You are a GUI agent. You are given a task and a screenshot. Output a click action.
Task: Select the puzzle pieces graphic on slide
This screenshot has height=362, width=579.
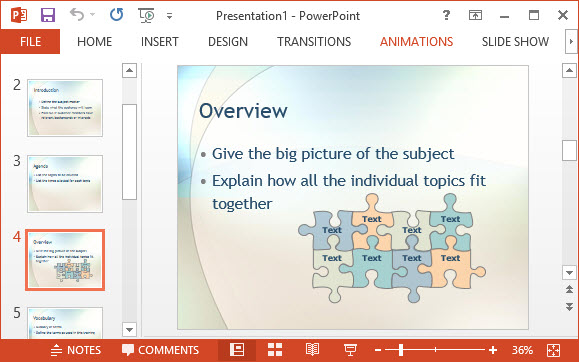point(392,248)
